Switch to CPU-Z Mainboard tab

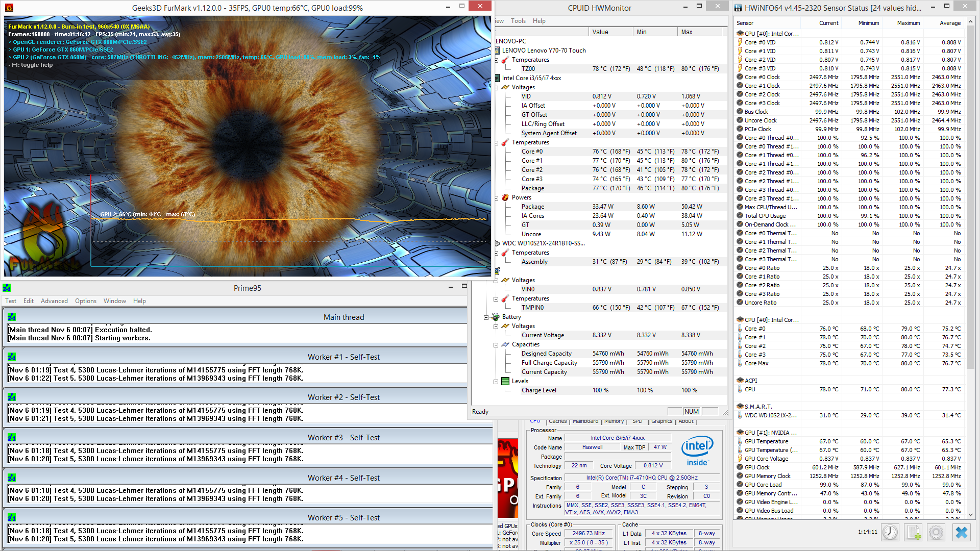tap(585, 421)
